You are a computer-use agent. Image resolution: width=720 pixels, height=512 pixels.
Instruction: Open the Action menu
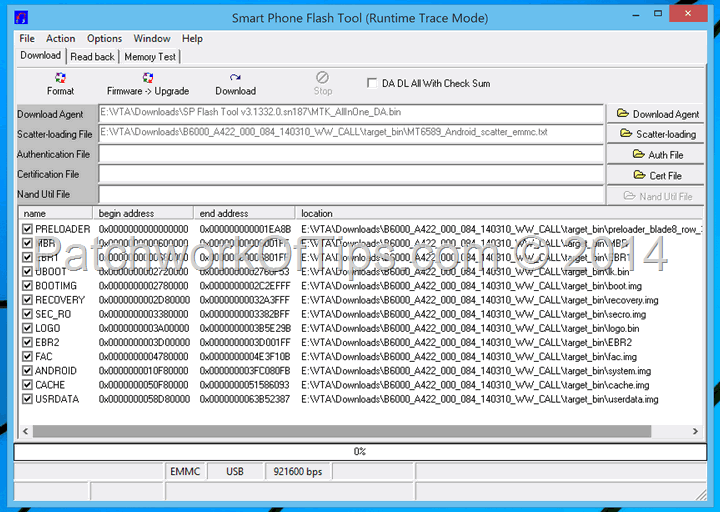[x=60, y=39]
